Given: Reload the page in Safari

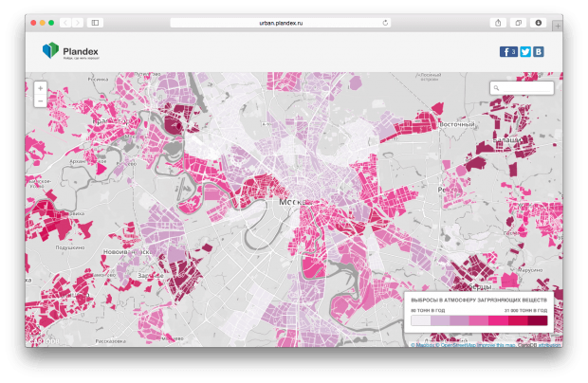Looking at the screenshot, I should click(x=385, y=22).
